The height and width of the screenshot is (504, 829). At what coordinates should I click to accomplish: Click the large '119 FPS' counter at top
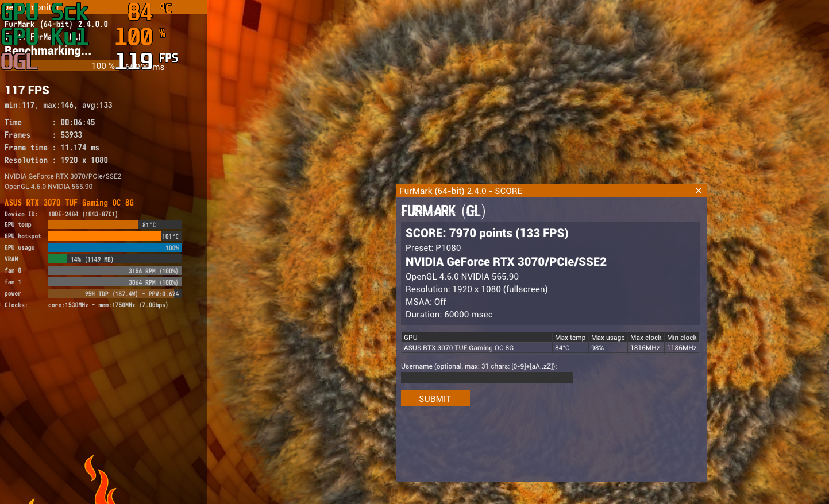coord(147,60)
